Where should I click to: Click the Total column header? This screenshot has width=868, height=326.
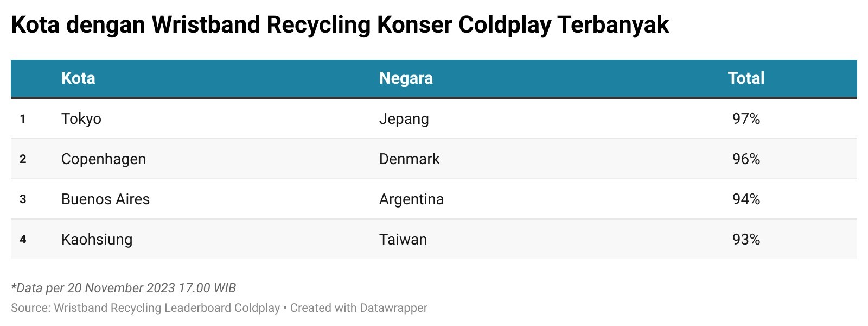point(746,78)
